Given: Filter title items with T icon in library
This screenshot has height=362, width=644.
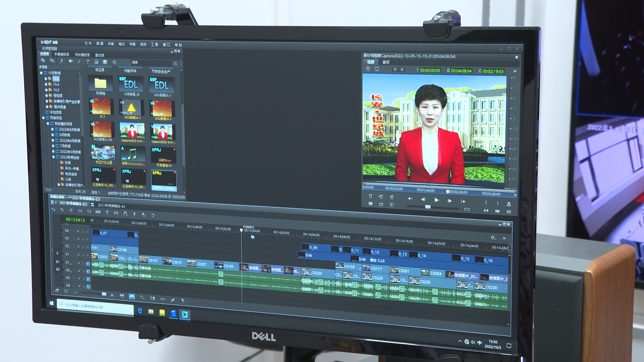Looking at the screenshot, I should point(88,62).
